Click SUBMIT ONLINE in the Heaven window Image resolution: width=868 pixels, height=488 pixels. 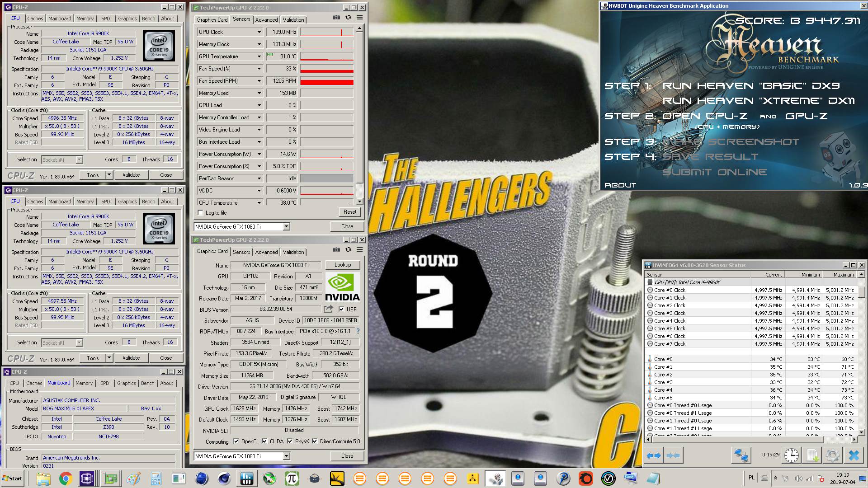point(715,172)
